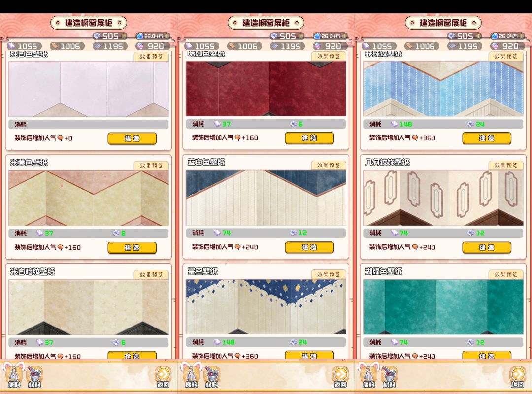Open 材料 icon below 星空壁纸 card
Screen dimensions: 532x394
click(x=212, y=377)
